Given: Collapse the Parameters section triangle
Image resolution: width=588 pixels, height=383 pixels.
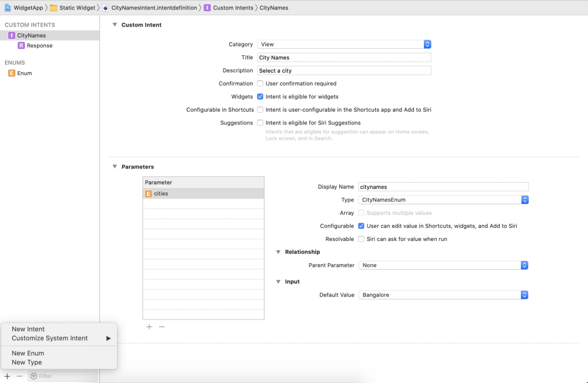Looking at the screenshot, I should (x=115, y=166).
